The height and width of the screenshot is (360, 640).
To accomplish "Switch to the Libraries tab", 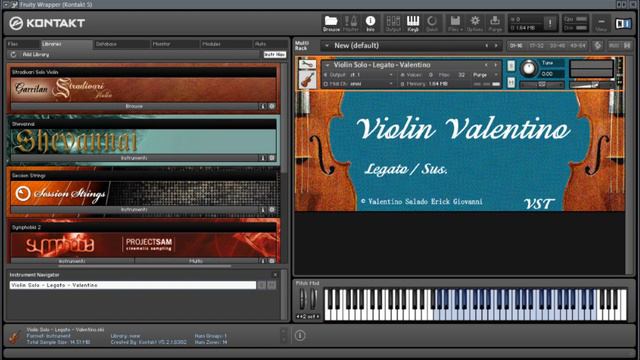I will click(x=66, y=44).
